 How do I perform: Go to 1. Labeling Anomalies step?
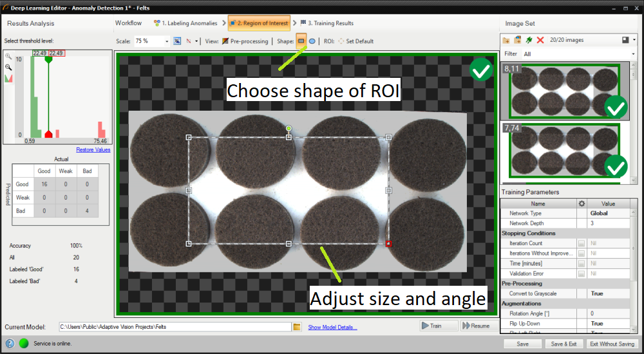point(186,23)
